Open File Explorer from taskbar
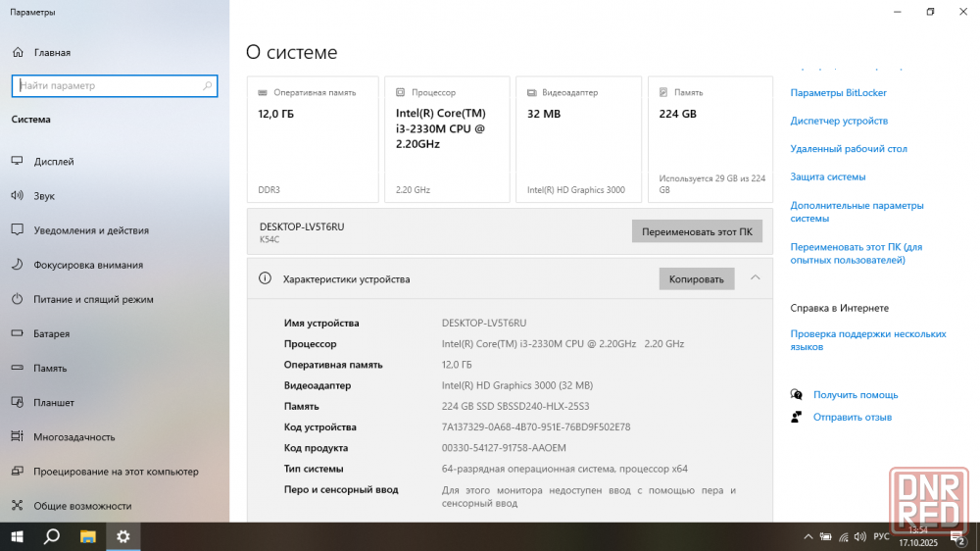Viewport: 980px width, 551px height. pos(87,536)
